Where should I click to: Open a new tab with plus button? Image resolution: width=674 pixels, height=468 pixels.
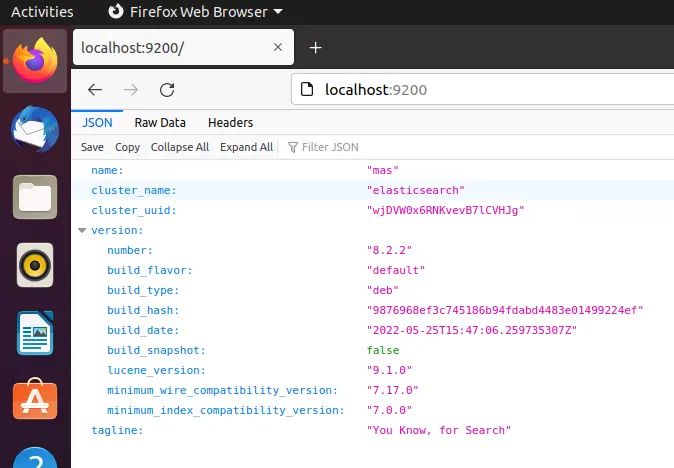pyautogui.click(x=316, y=48)
